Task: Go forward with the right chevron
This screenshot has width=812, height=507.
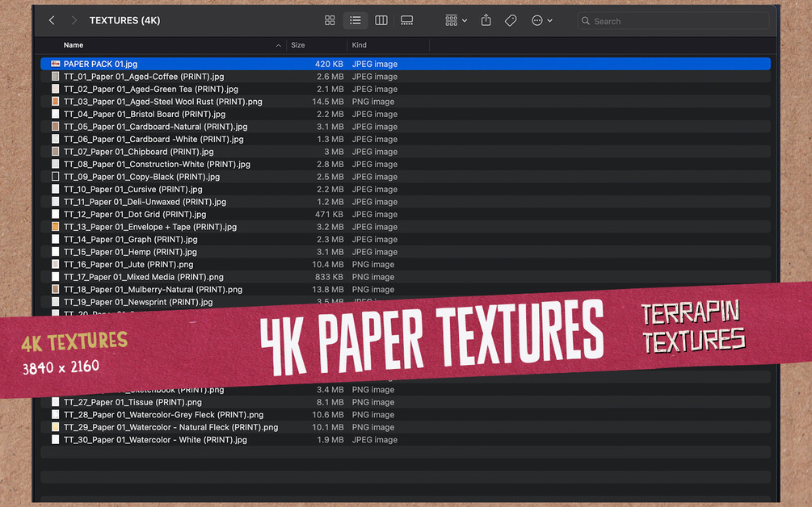Action: pos(74,20)
